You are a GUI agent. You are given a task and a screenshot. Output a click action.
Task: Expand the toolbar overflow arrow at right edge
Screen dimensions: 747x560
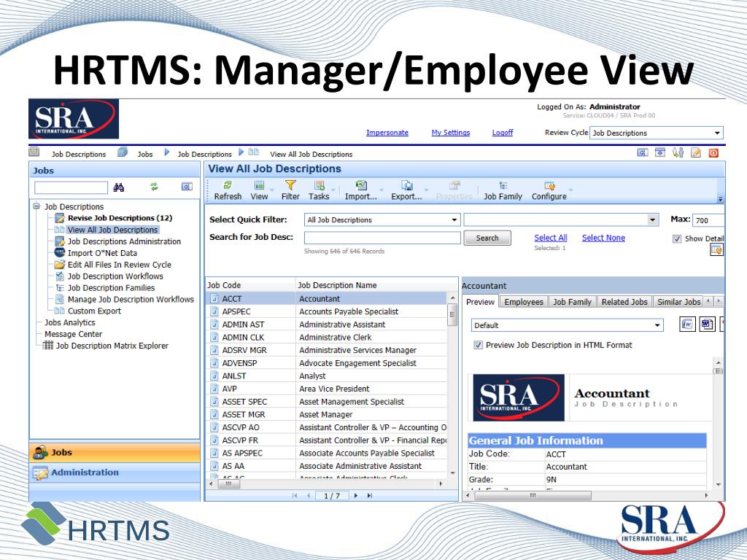pos(720,200)
